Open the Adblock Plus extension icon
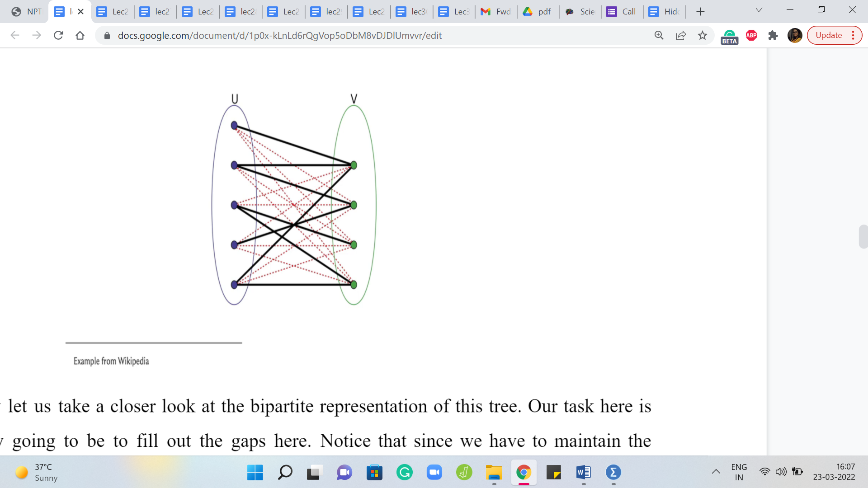This screenshot has width=868, height=488. tap(751, 35)
